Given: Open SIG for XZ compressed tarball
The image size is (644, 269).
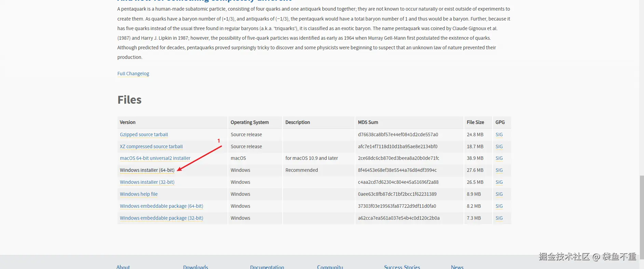Looking at the screenshot, I should tap(499, 146).
